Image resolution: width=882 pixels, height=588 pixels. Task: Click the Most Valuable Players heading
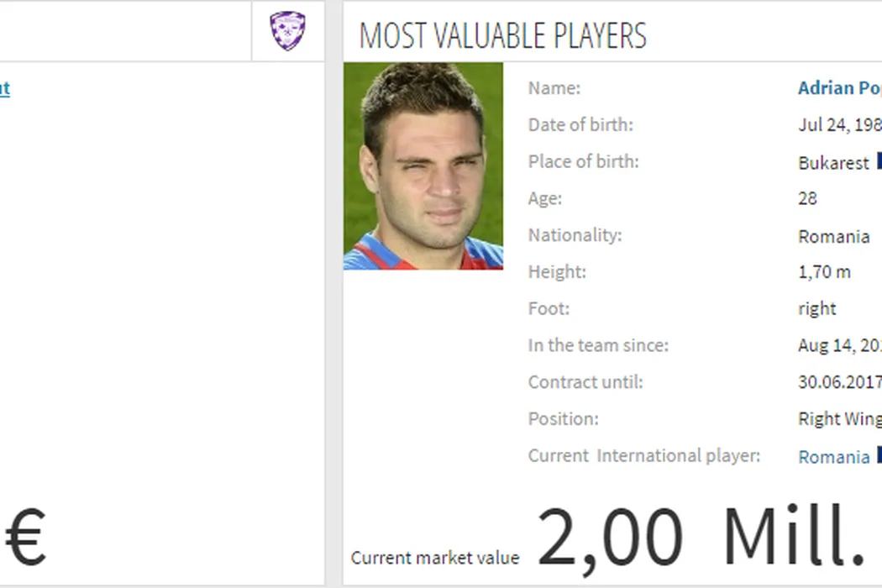tap(502, 35)
